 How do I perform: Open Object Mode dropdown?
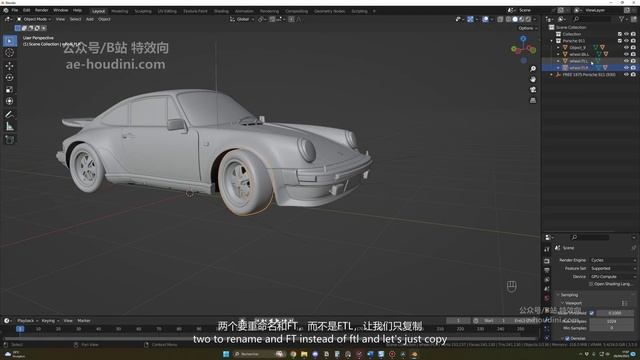[x=34, y=19]
